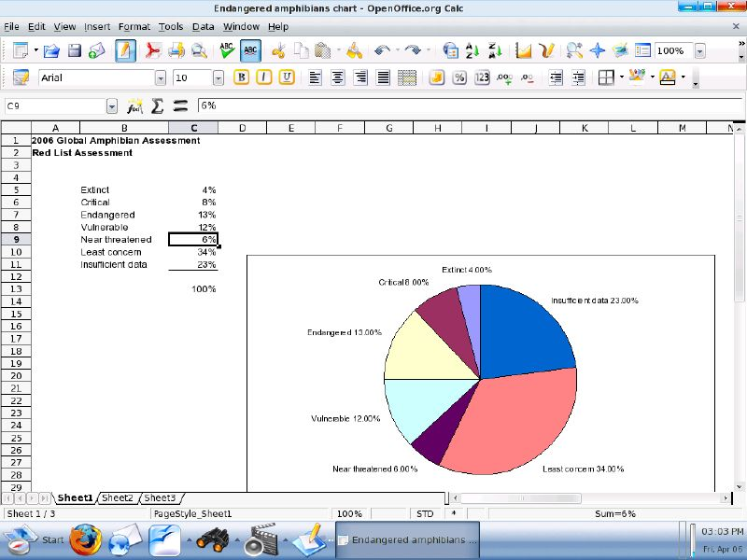Select column C header
The image size is (747, 560).
point(193,128)
